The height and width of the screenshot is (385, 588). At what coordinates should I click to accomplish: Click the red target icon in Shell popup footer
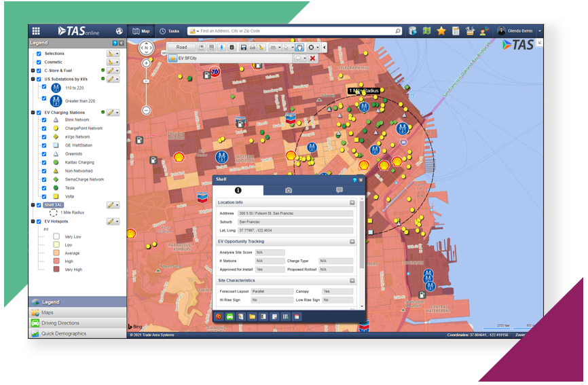pos(219,317)
